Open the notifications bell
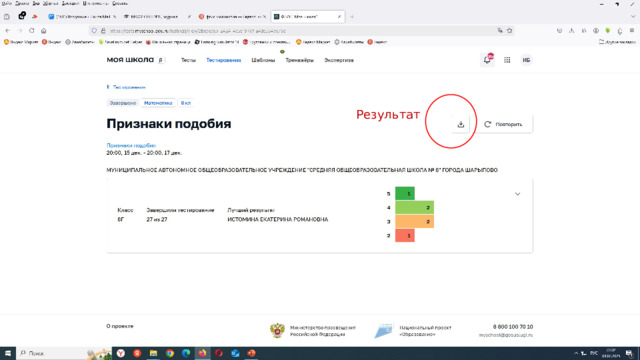640x360 pixels. [x=487, y=60]
